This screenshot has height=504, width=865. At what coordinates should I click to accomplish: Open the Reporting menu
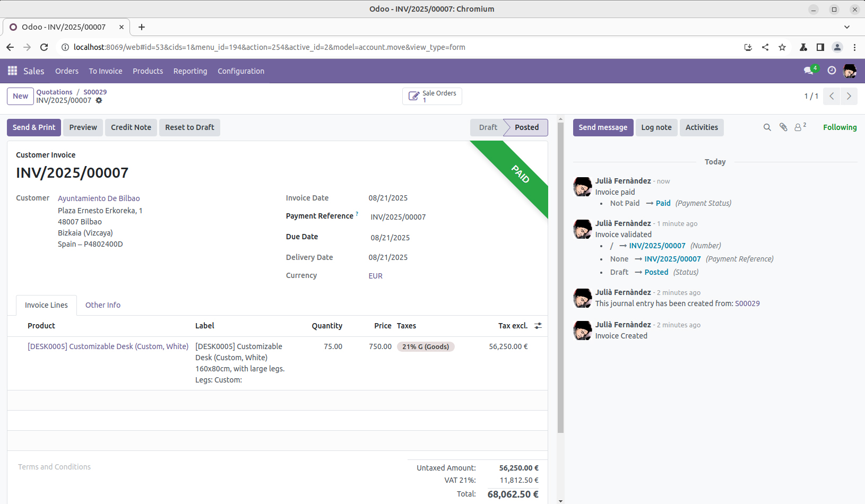pyautogui.click(x=190, y=71)
